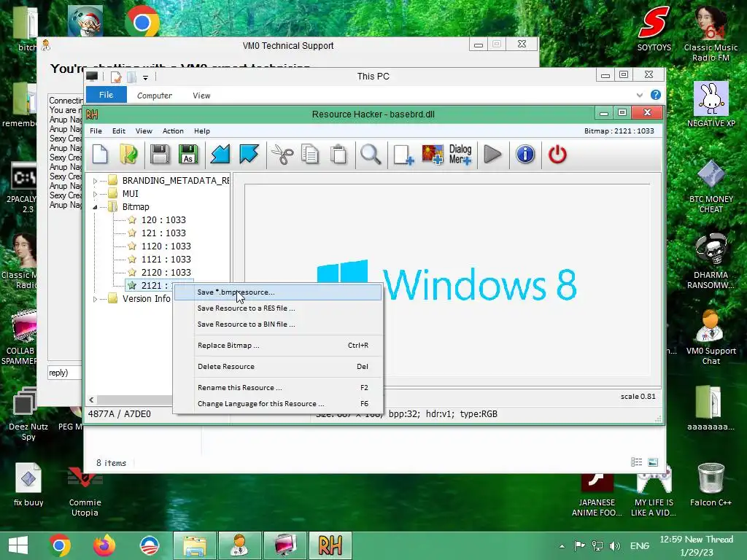This screenshot has width=747, height=560.
Task: Click the Compile play arrow icon
Action: 492,155
